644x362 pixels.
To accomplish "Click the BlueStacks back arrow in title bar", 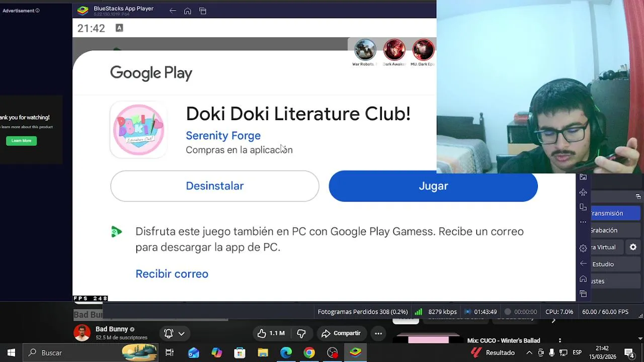I will coord(173,11).
